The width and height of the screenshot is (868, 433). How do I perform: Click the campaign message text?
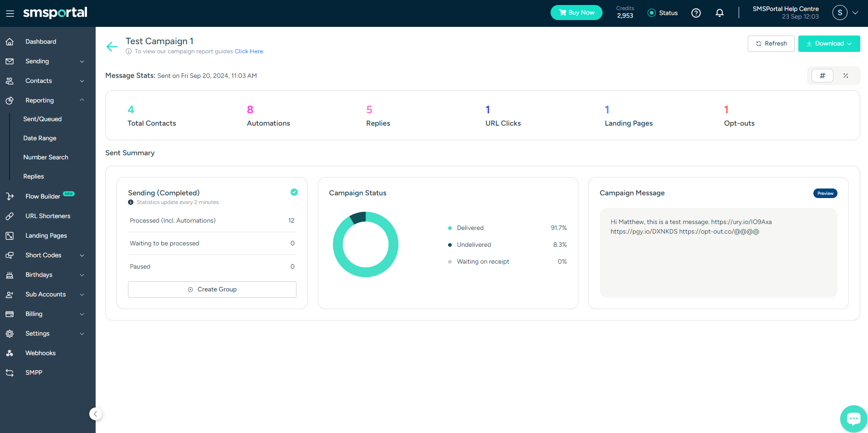(x=691, y=227)
